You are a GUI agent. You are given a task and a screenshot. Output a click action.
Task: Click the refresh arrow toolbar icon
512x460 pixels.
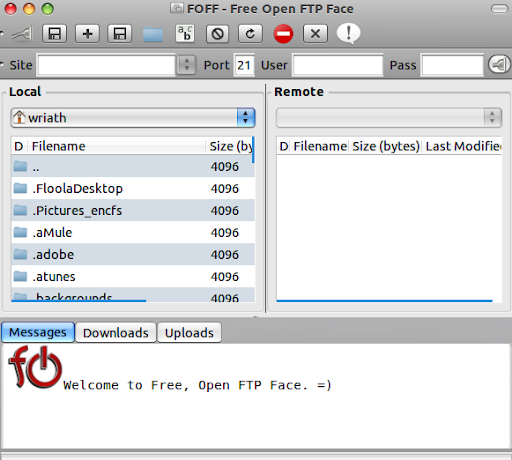point(250,34)
